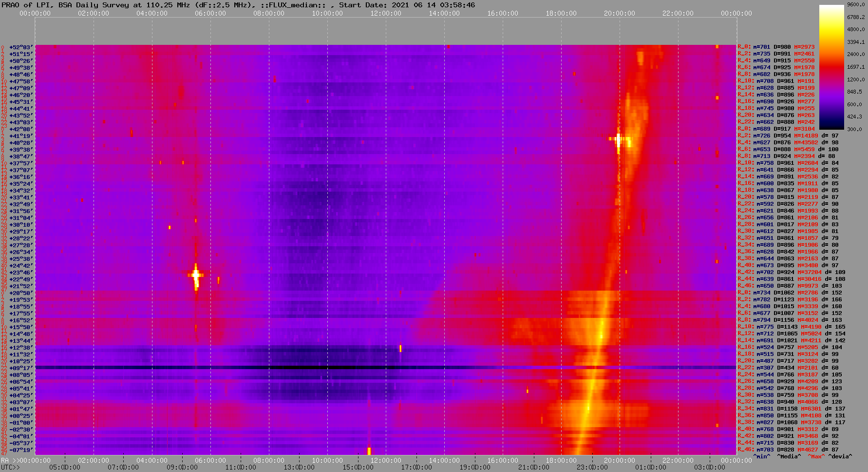Viewport: 868px width, 472px height.
Task: Click the '+52°03'' declination label
Action: click(x=21, y=47)
